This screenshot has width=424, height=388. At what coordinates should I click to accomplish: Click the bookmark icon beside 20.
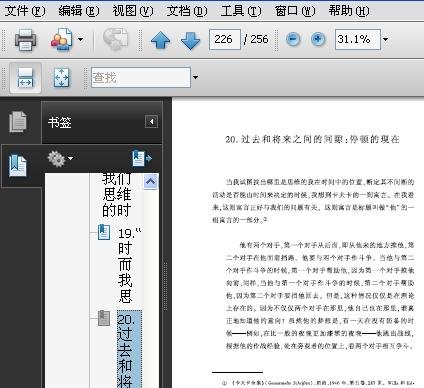click(x=104, y=318)
